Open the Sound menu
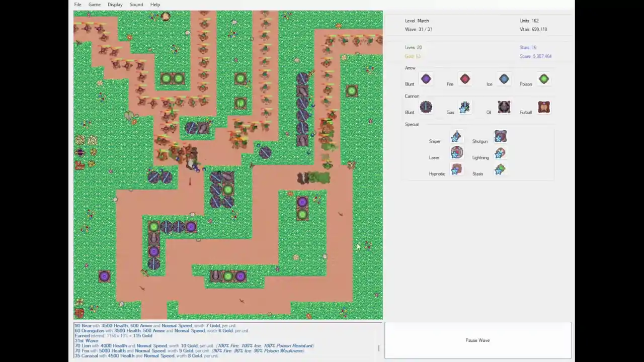This screenshot has height=362, width=644. point(136,5)
